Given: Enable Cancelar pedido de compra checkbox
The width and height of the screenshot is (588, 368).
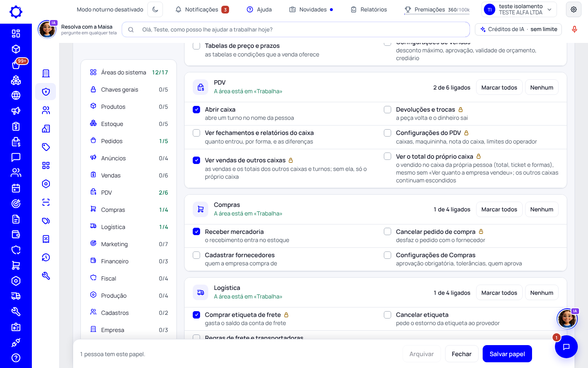Looking at the screenshot, I should tap(388, 232).
